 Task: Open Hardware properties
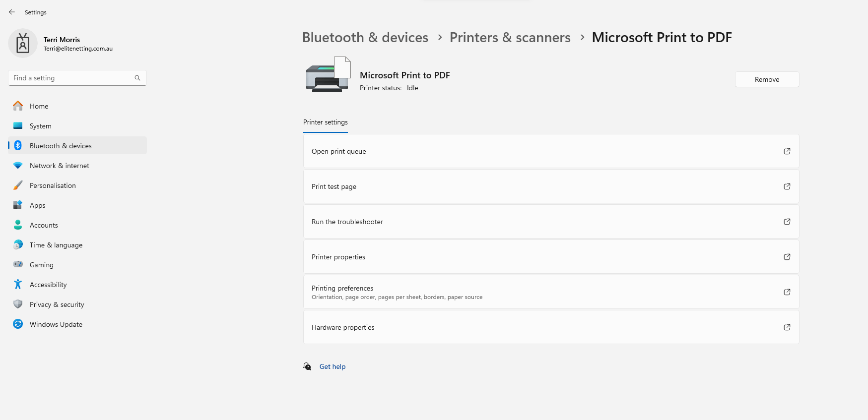tap(551, 327)
